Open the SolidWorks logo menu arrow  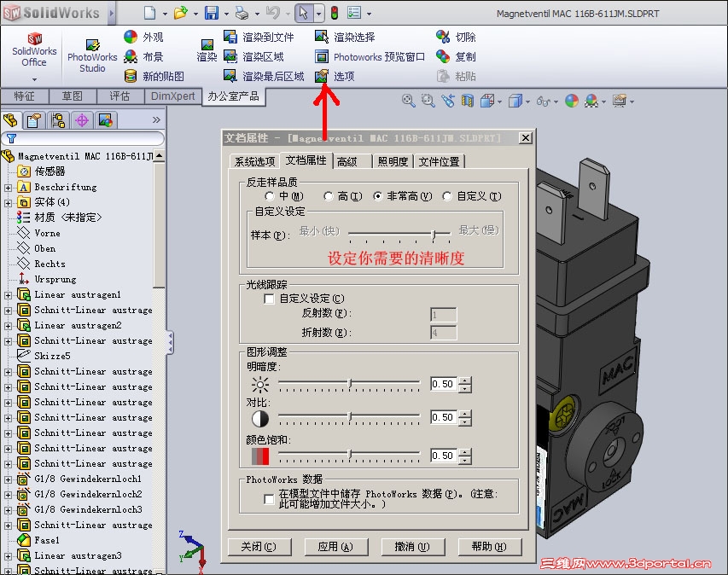click(x=112, y=13)
